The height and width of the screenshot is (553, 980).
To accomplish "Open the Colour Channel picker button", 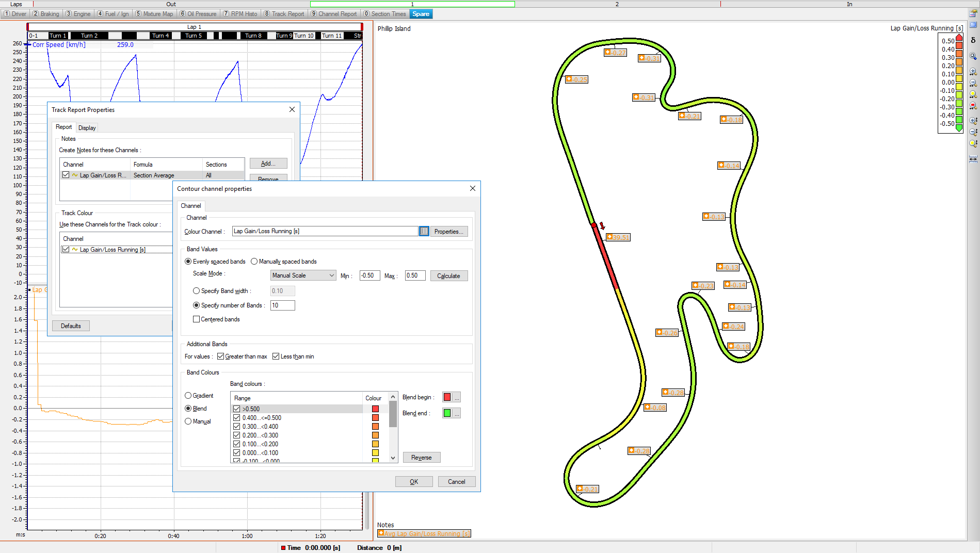I will 424,231.
